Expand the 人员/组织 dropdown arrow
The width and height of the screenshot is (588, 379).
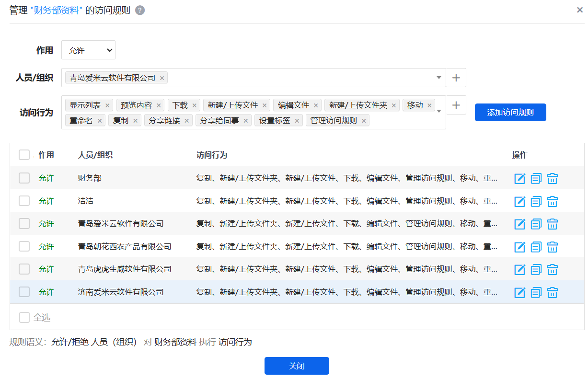[x=438, y=78]
